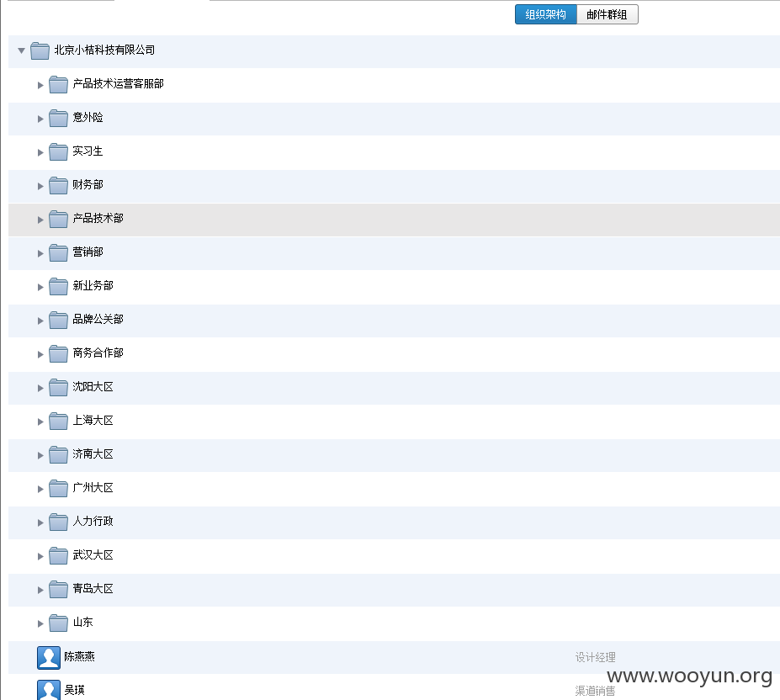
Task: Expand the 上海大区 folder arrow
Action: [40, 422]
